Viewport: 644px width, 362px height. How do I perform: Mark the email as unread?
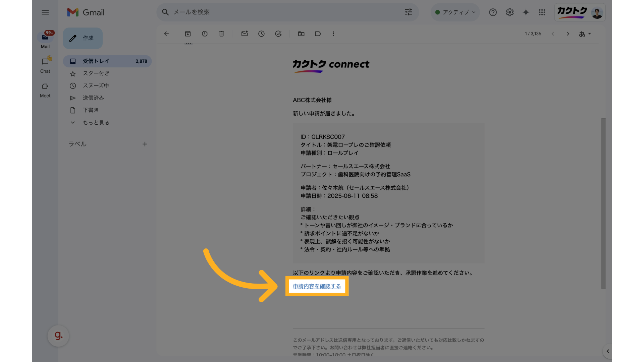point(245,34)
